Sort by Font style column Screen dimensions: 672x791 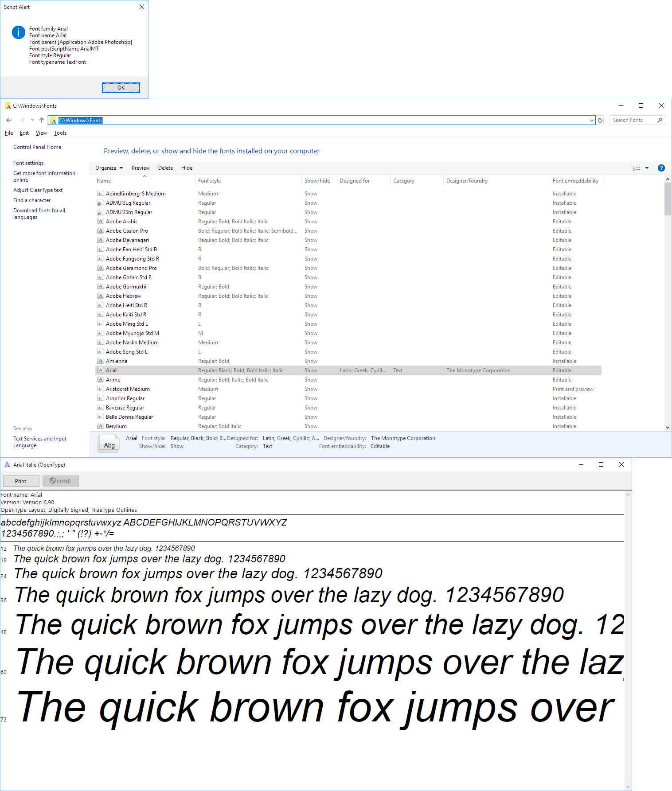click(x=248, y=181)
